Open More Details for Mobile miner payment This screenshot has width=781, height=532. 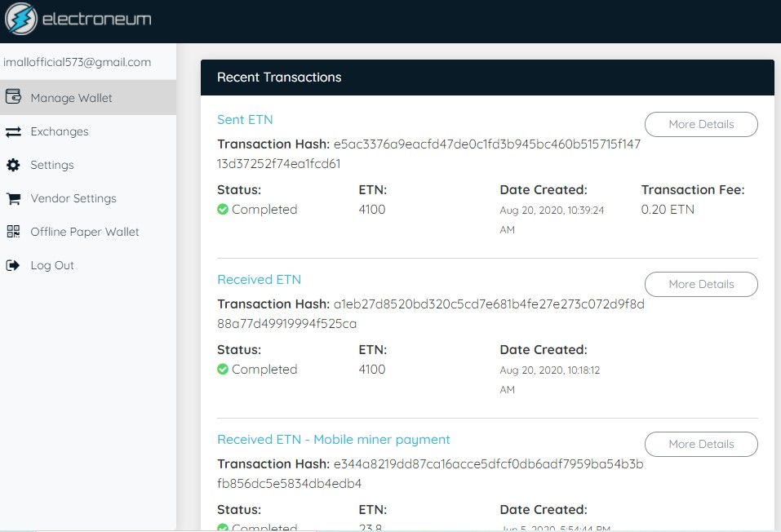point(701,445)
